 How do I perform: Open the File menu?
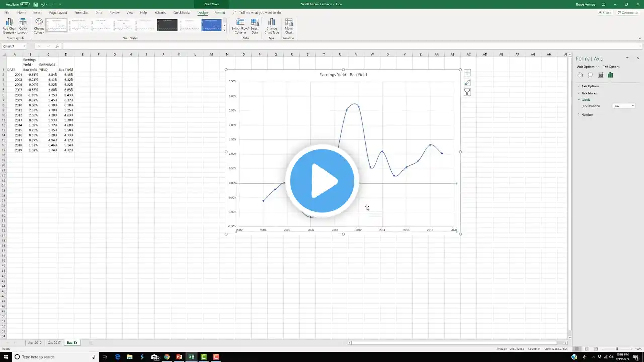pos(7,12)
